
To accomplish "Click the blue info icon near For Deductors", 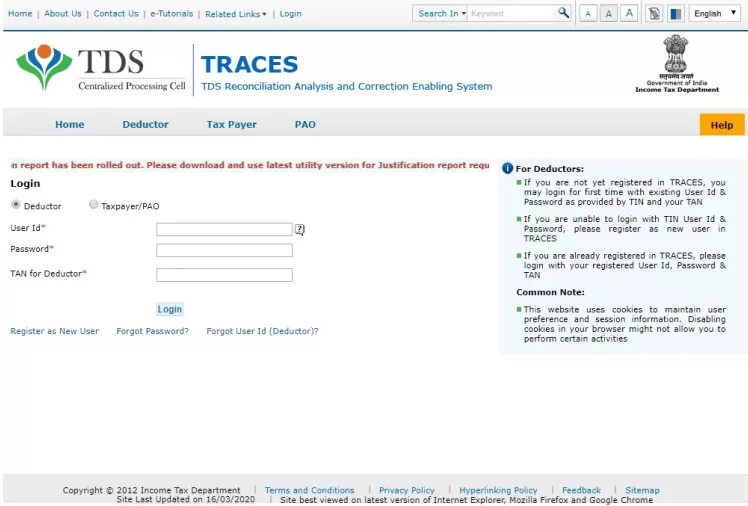I will 507,168.
